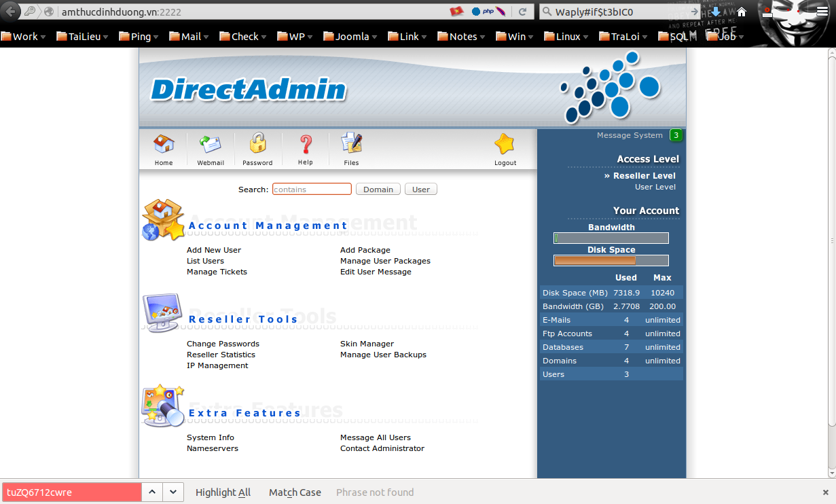Expand the TaiLieu bookmarks folder
Image resolution: width=836 pixels, height=504 pixels.
tap(84, 37)
